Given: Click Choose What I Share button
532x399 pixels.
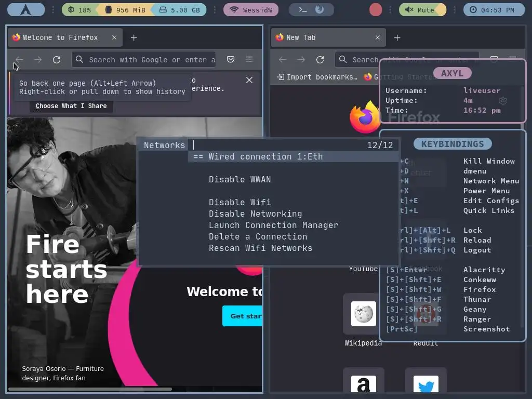Looking at the screenshot, I should [x=71, y=106].
